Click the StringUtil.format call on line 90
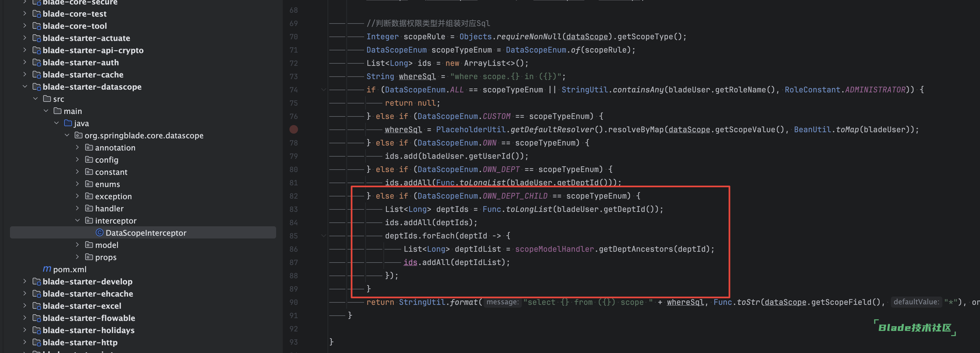 tap(438, 302)
